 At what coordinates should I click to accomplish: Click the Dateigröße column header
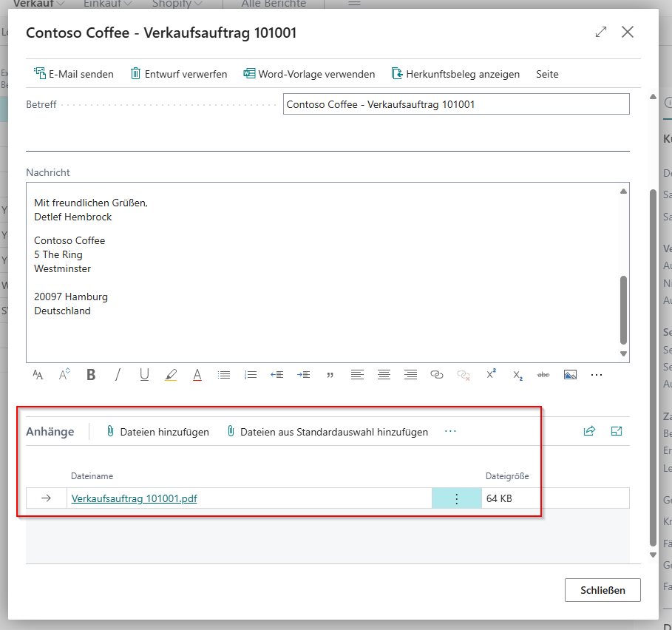click(x=507, y=476)
